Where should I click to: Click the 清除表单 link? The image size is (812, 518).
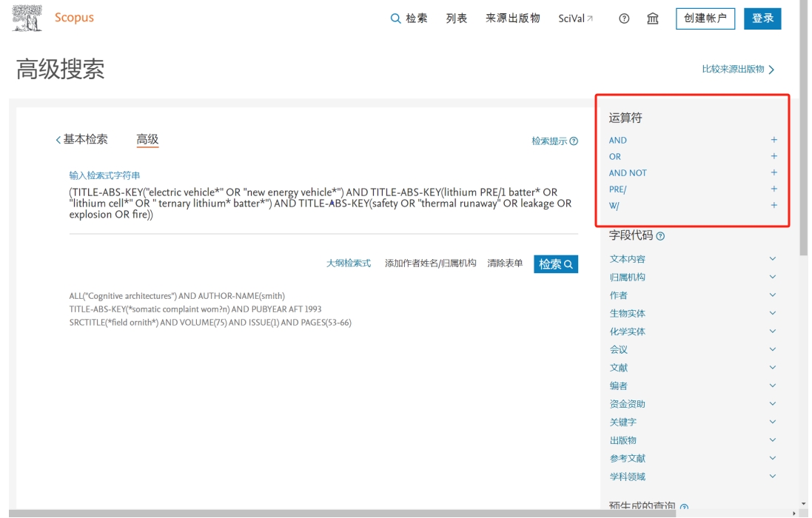coord(505,263)
